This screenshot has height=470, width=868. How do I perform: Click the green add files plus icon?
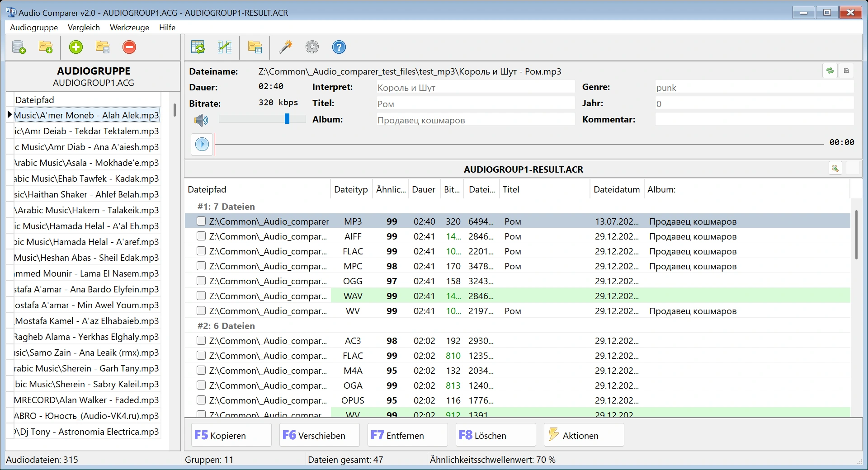[76, 47]
